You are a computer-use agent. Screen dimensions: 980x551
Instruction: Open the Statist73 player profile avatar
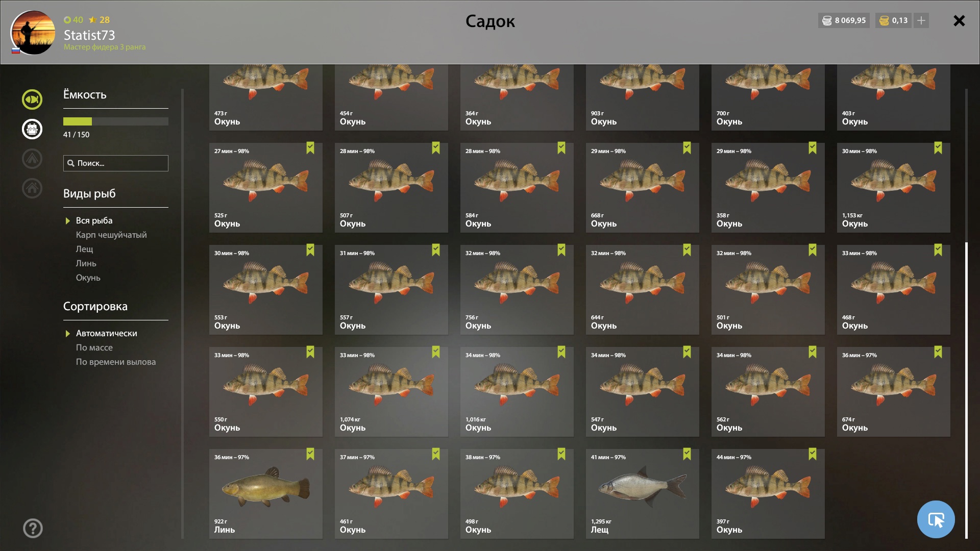tap(33, 33)
